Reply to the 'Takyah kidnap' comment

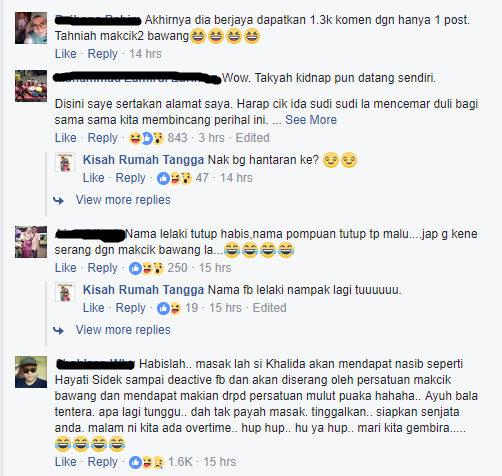[103, 138]
